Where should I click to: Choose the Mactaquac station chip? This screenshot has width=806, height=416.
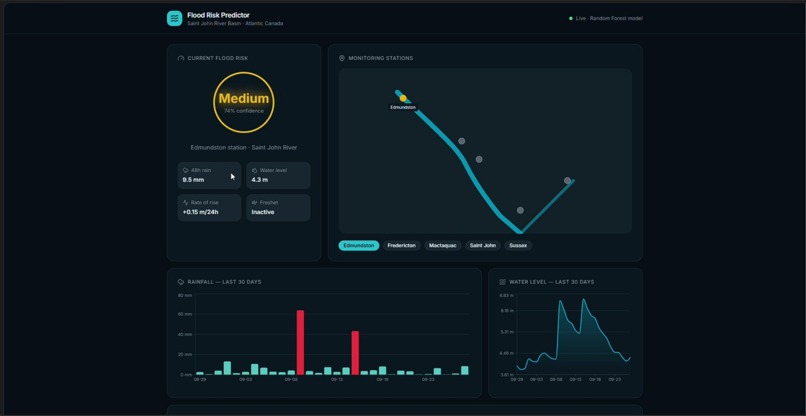(x=443, y=246)
